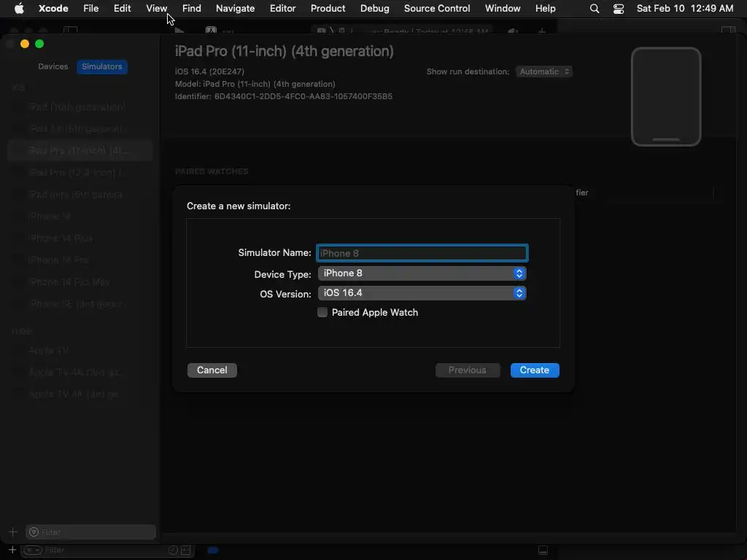Open the Source Control menu
Viewport: 747px width, 560px height.
(437, 8)
